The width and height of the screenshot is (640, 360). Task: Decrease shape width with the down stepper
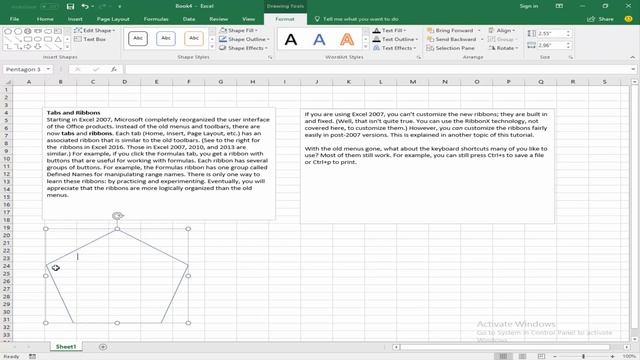[568, 47]
